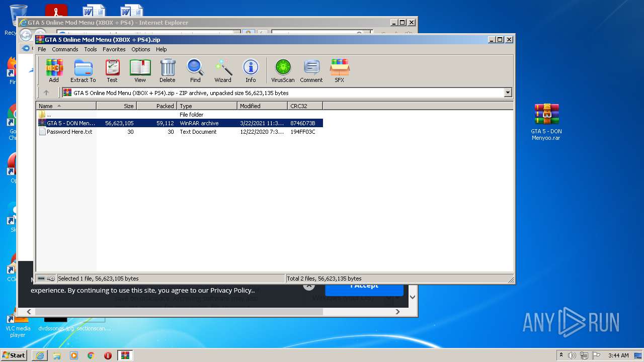
Task: Open Internet Explorer from the taskbar
Action: click(x=40, y=355)
